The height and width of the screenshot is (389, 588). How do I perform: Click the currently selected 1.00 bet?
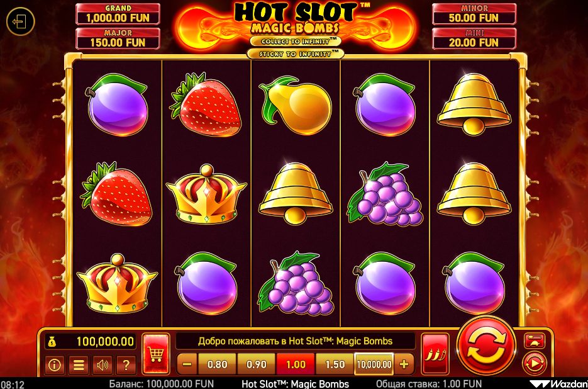(x=296, y=364)
